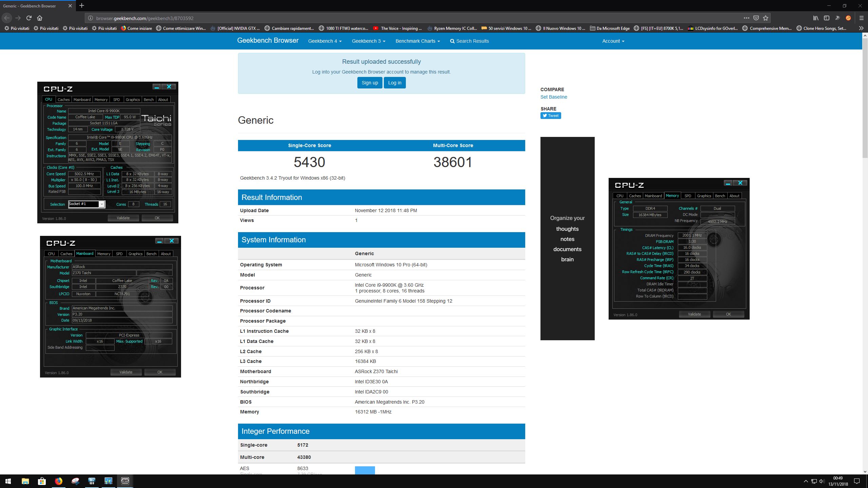The width and height of the screenshot is (868, 488).
Task: Open Firefox hamburger menu
Action: click(x=861, y=18)
